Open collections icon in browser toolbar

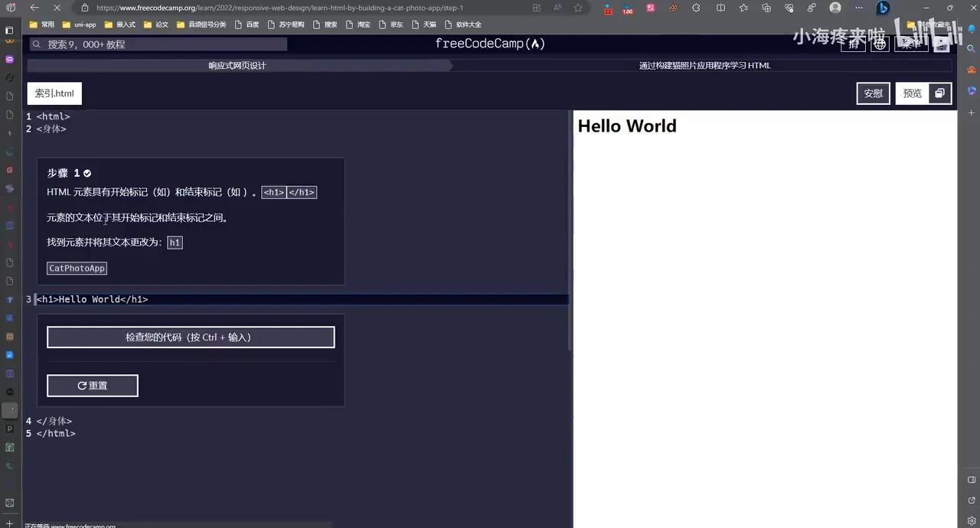[766, 8]
